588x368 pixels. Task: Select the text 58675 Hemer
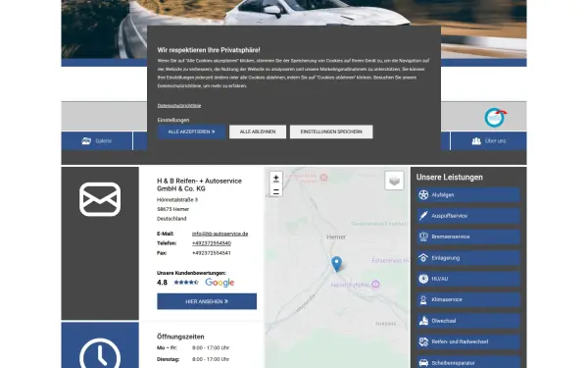(x=172, y=209)
